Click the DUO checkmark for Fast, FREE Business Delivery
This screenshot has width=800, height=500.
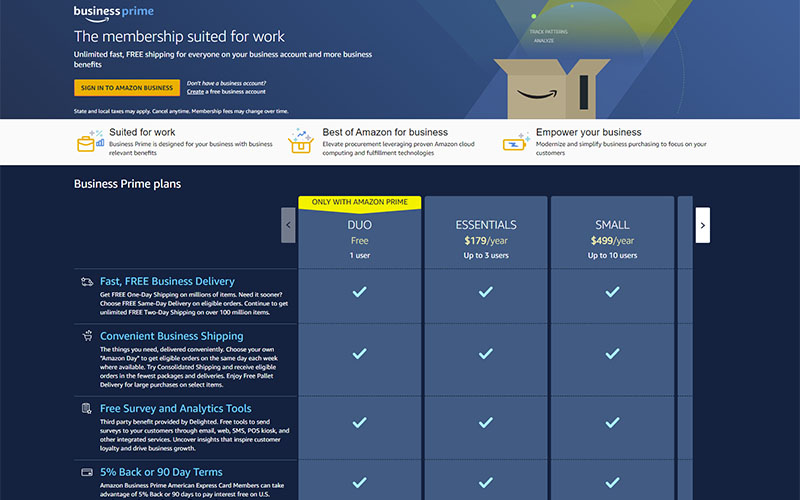(x=360, y=292)
